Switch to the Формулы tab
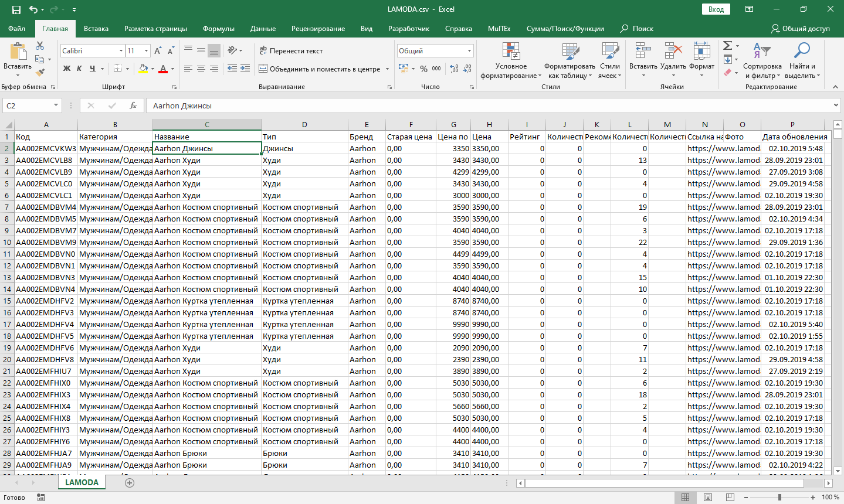The width and height of the screenshot is (844, 504). (219, 28)
